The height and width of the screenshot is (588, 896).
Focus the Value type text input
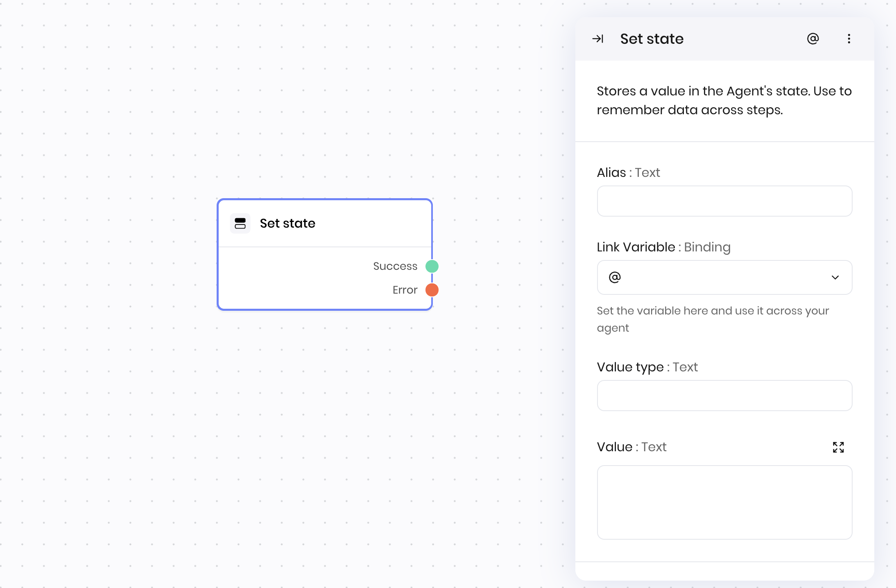(724, 396)
